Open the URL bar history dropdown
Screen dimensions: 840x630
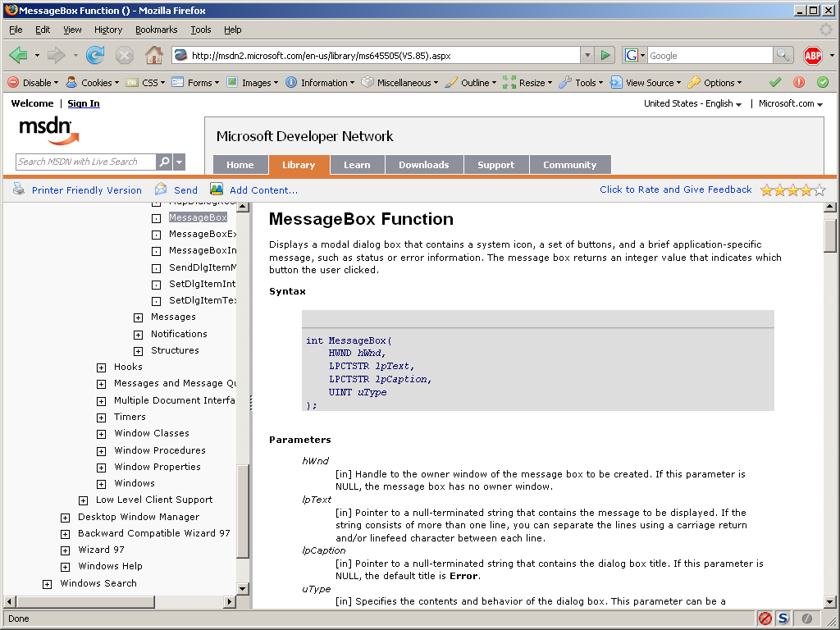point(587,55)
